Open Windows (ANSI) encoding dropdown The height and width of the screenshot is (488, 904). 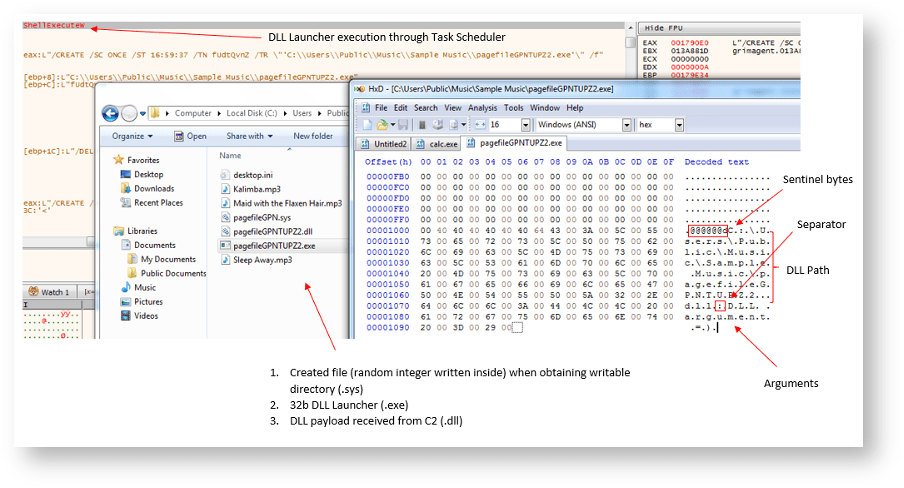pos(627,125)
